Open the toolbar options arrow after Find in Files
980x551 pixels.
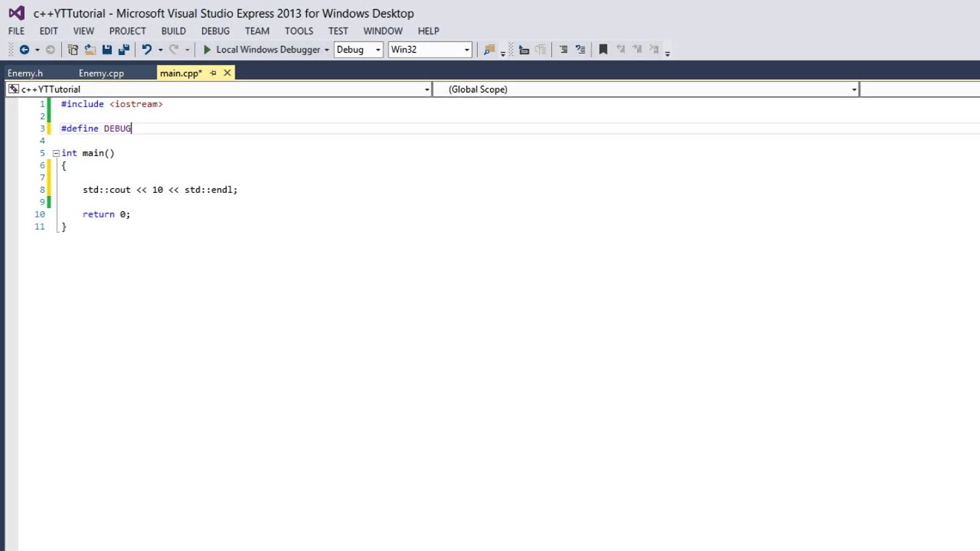click(x=503, y=53)
